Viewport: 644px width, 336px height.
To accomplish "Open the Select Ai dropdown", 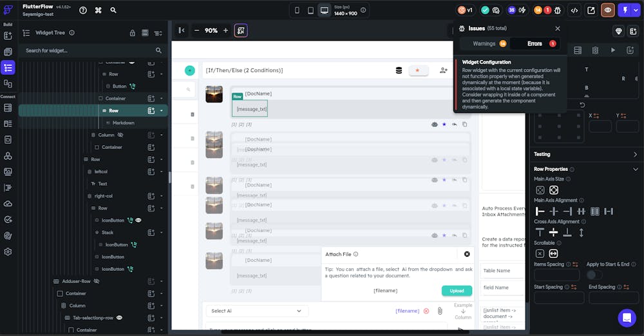I will pyautogui.click(x=257, y=311).
